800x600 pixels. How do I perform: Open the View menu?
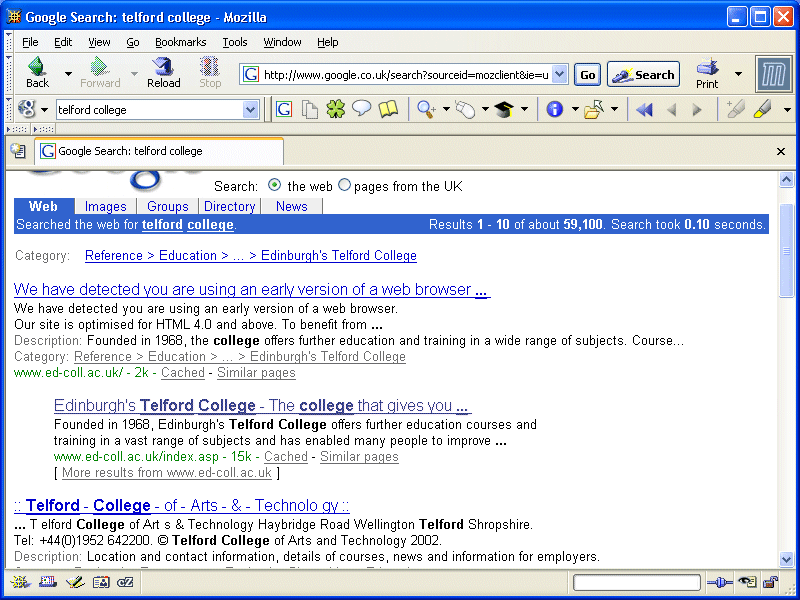[99, 42]
